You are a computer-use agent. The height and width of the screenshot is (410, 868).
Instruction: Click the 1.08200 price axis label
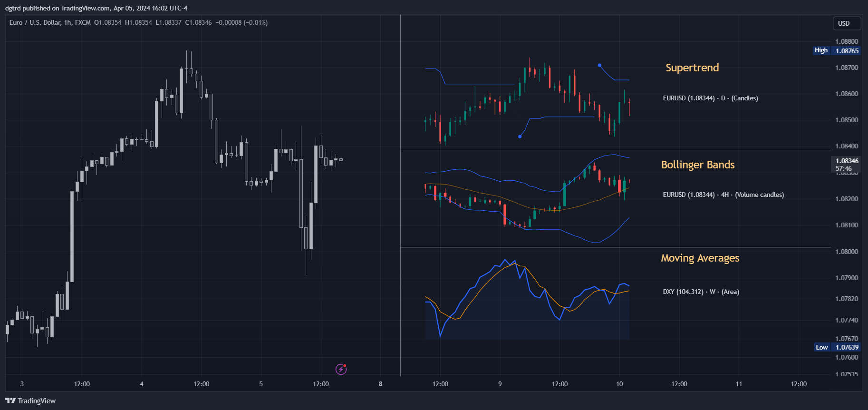point(847,199)
